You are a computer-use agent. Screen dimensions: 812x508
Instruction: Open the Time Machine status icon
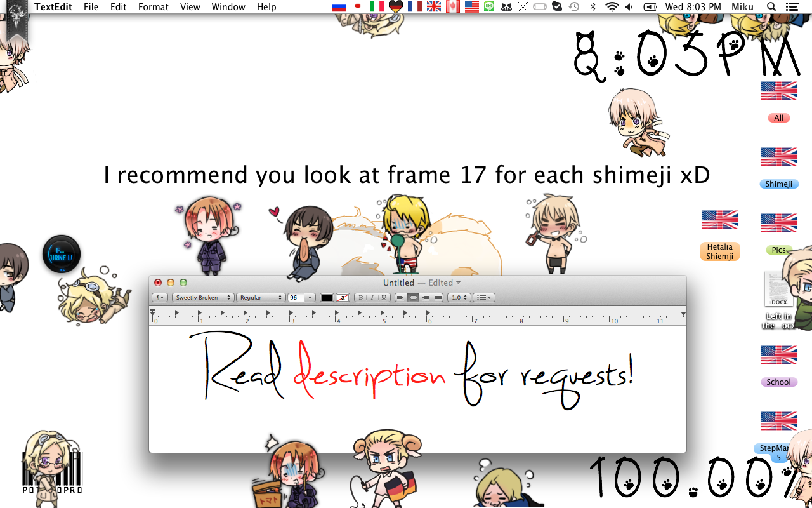(574, 7)
